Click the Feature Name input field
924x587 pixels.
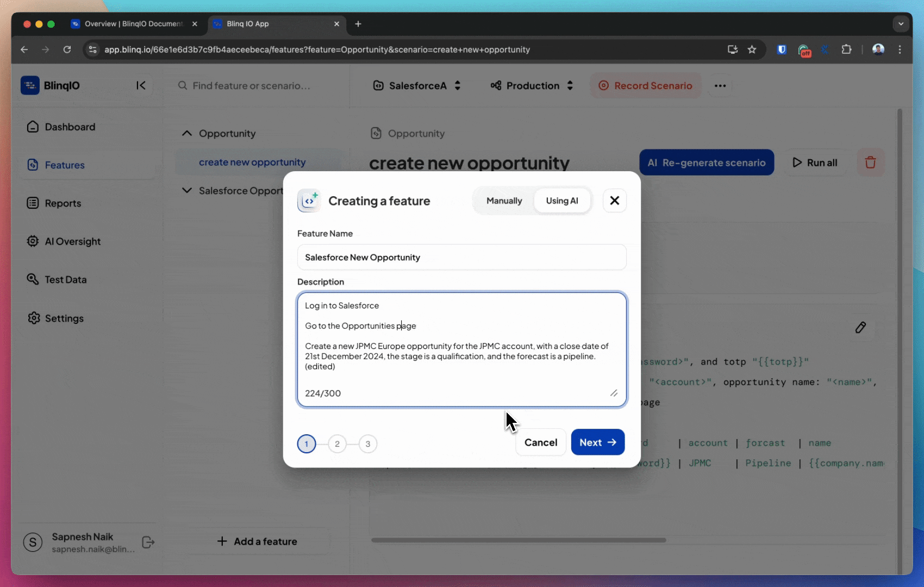tap(461, 257)
